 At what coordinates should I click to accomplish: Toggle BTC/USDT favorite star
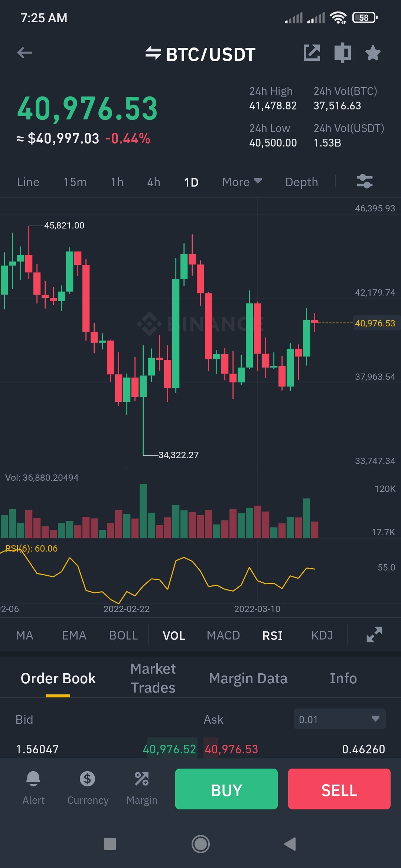point(373,53)
